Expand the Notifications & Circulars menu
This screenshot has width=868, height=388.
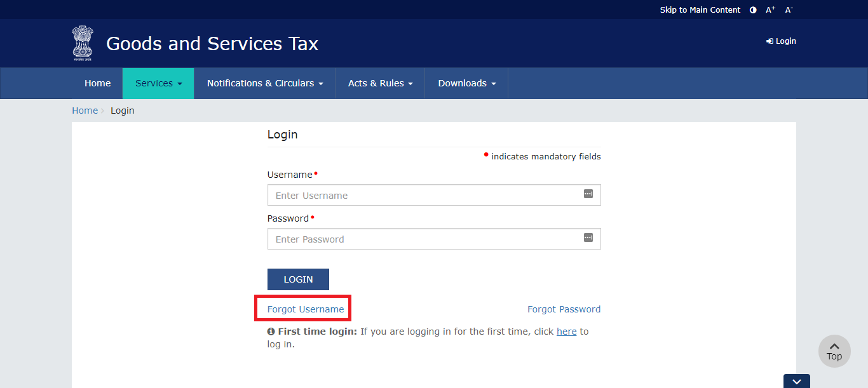tap(265, 83)
